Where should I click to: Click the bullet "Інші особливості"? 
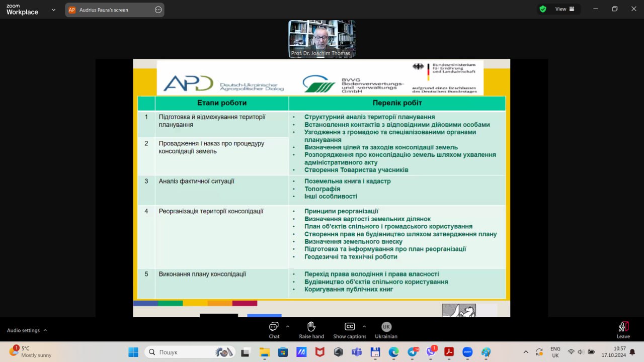tap(331, 196)
